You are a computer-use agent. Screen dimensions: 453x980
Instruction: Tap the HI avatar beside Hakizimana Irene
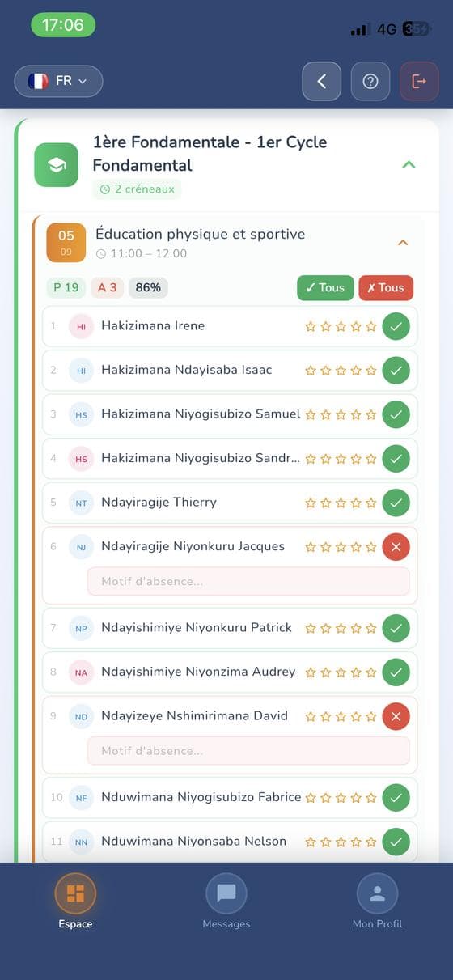81,326
